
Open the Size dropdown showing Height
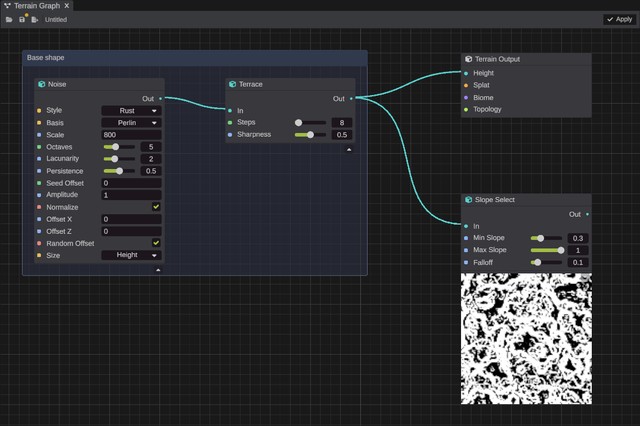[x=131, y=255]
